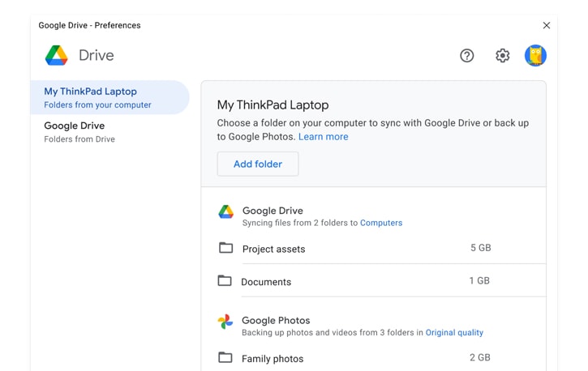
Task: Click the Project assets folder icon
Action: (x=225, y=248)
